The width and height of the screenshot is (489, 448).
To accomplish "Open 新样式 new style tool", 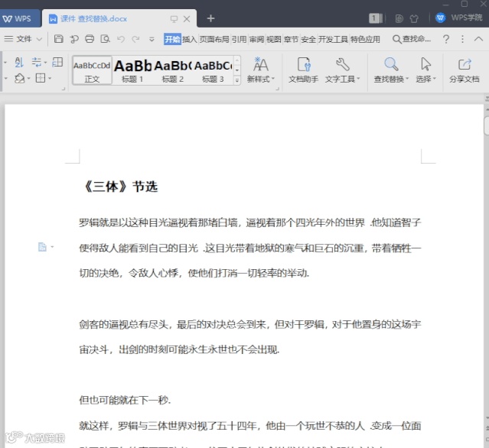I will click(x=260, y=70).
